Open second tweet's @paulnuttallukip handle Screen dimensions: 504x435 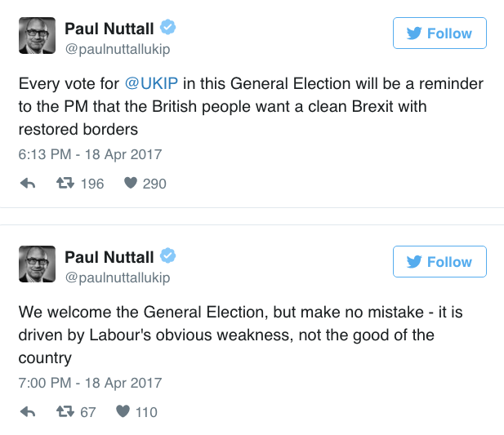tap(117, 277)
